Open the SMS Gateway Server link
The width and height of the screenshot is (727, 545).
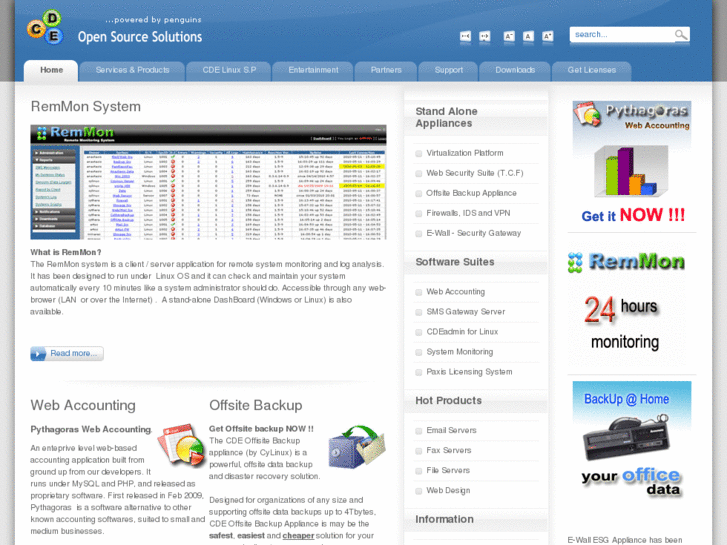pyautogui.click(x=466, y=312)
